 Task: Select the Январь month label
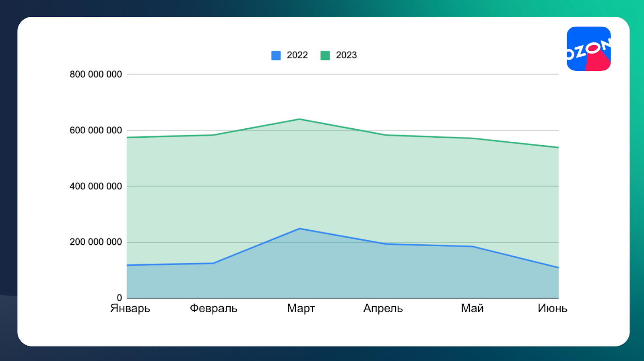pyautogui.click(x=130, y=309)
